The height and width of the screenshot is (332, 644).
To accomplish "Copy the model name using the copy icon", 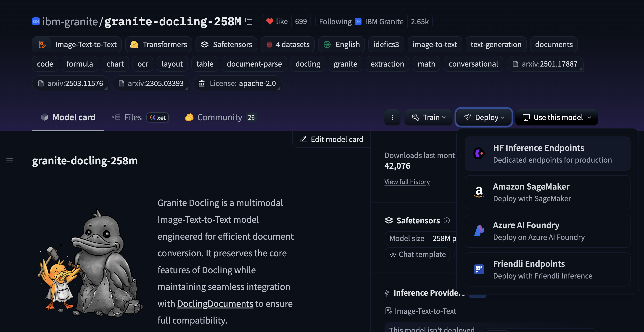I will (248, 21).
